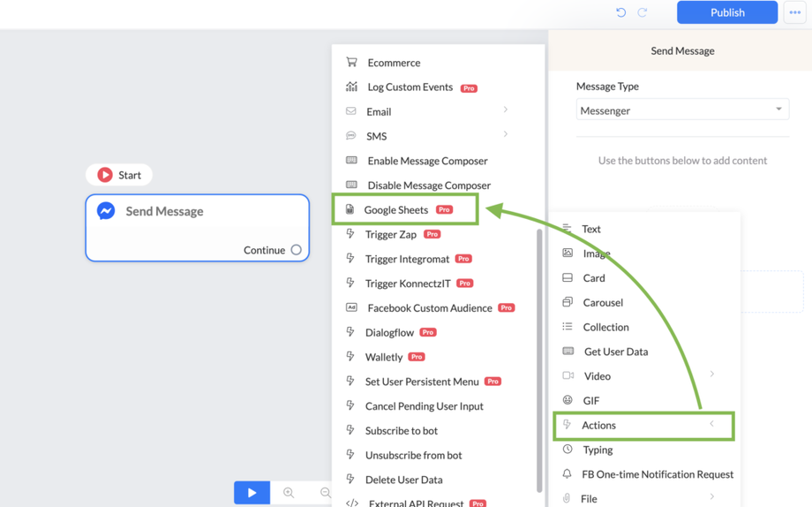This screenshot has width=812, height=507.
Task: Click the Enable Message Composer keyboard icon
Action: click(351, 160)
